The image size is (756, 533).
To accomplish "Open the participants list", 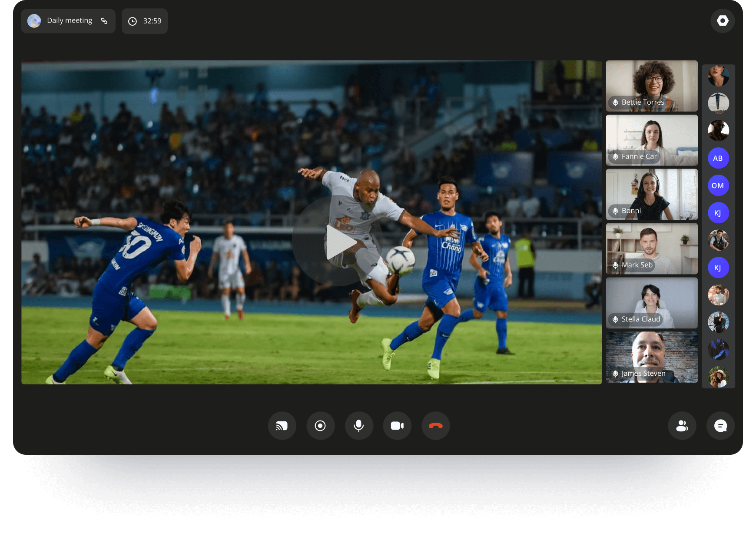I will point(682,426).
